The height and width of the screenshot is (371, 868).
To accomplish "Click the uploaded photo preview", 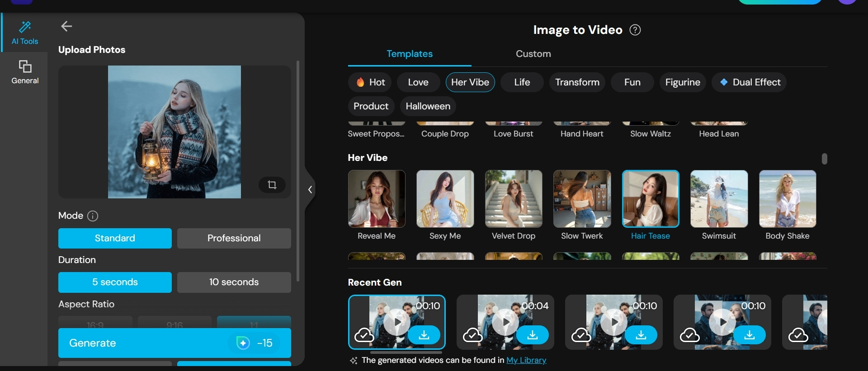I will 175,132.
